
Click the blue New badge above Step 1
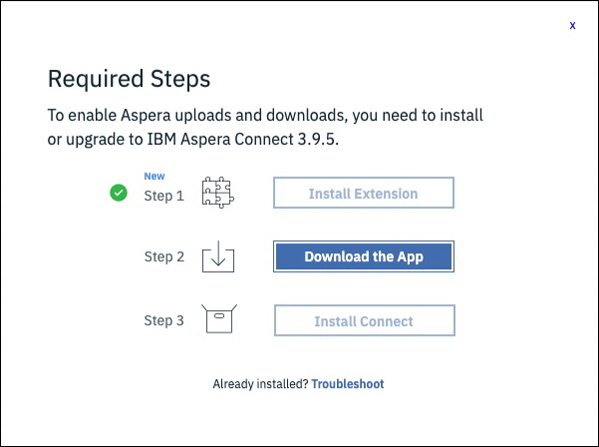coord(154,176)
